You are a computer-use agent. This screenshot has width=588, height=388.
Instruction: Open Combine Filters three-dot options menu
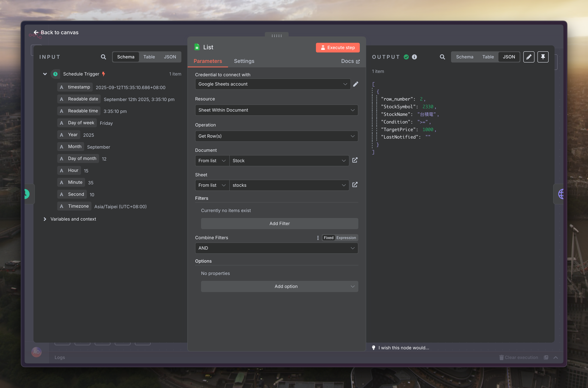coord(318,238)
